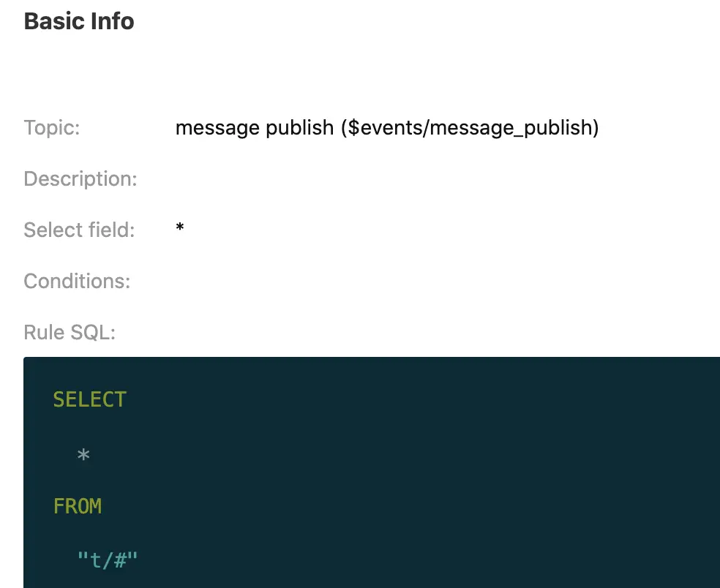Image resolution: width=720 pixels, height=588 pixels.
Task: Click the Description label
Action: coord(80,179)
